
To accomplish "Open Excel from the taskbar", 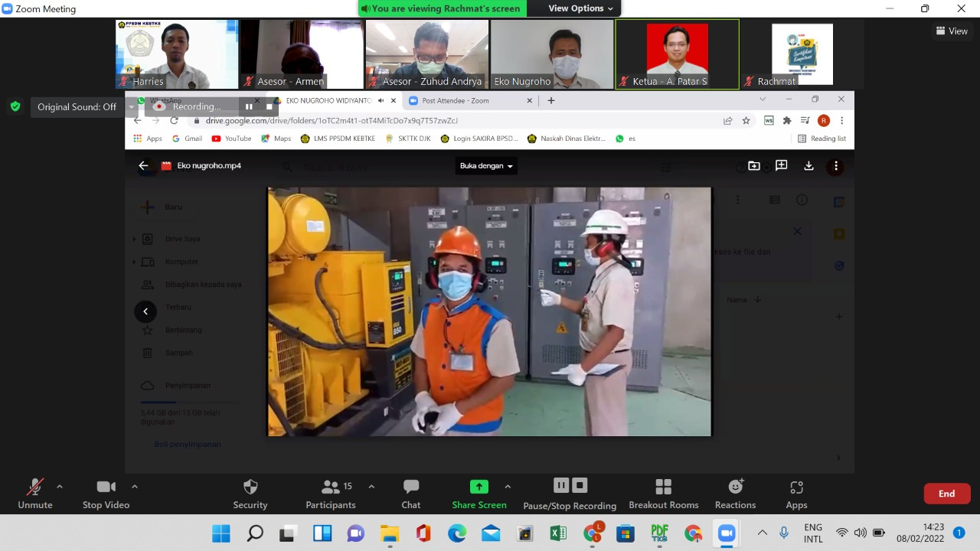I will [x=558, y=533].
